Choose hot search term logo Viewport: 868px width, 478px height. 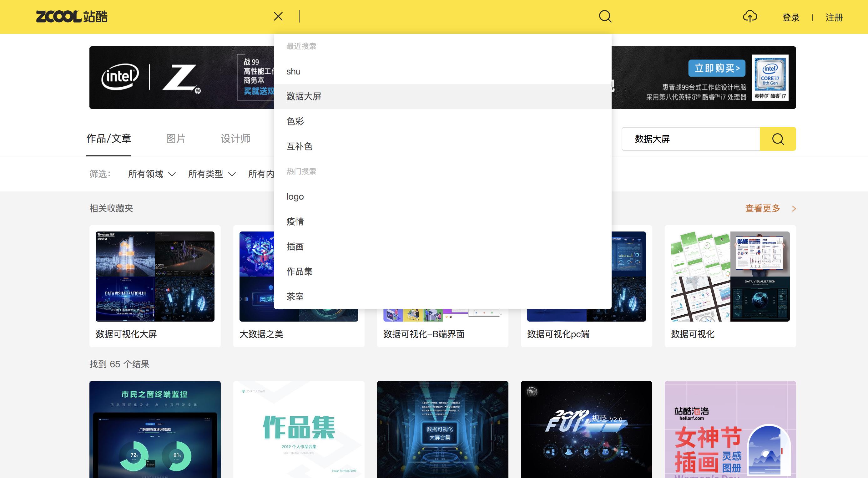pyautogui.click(x=295, y=196)
